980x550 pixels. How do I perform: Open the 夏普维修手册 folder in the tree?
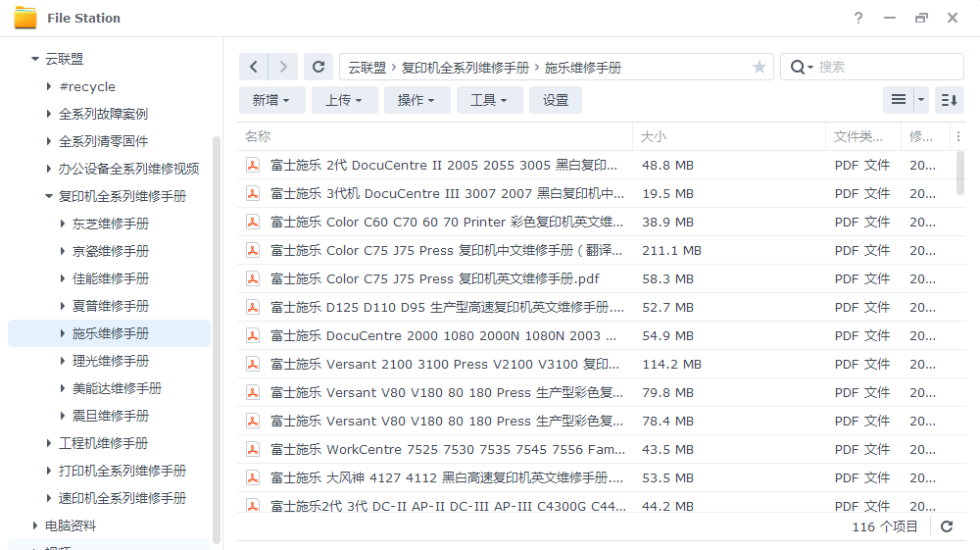pos(111,306)
